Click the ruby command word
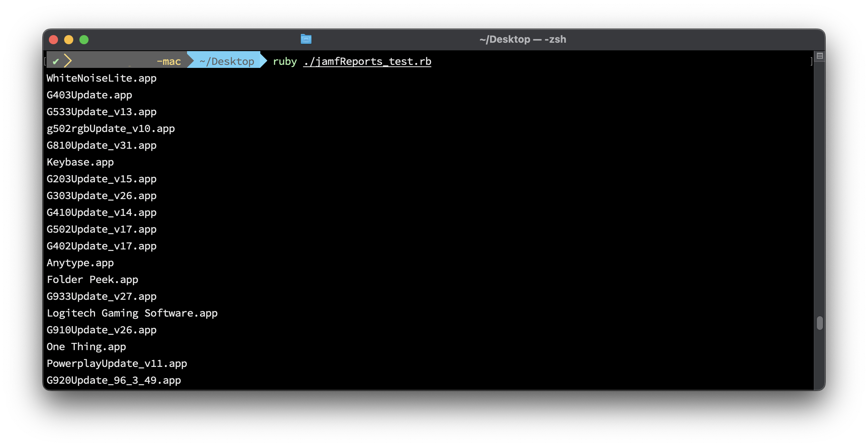The width and height of the screenshot is (868, 447). 285,61
